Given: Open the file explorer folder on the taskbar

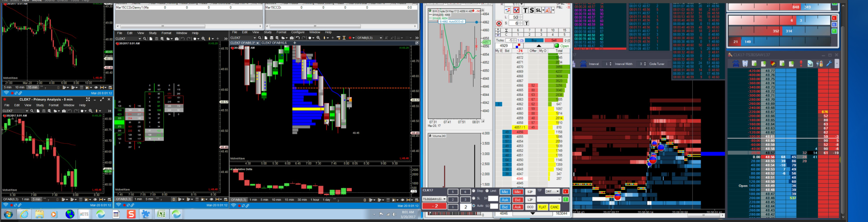Looking at the screenshot, I should tap(39, 214).
